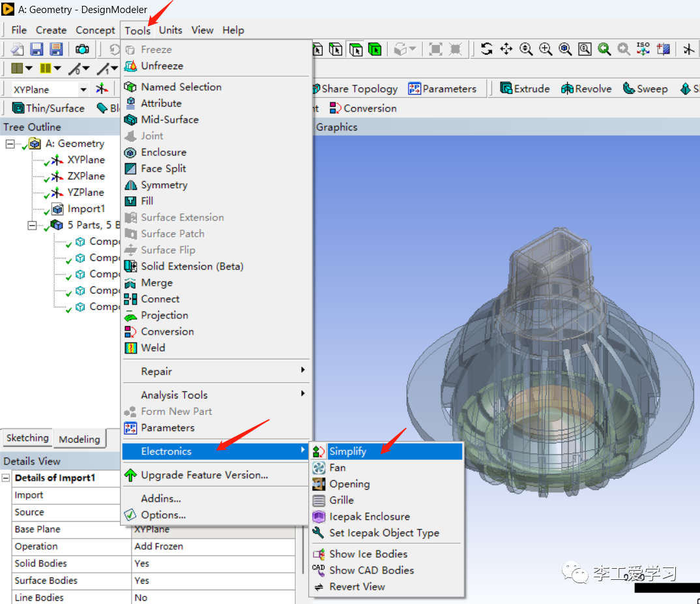700x604 pixels.
Task: Select the Import1 tree item
Action: [x=86, y=209]
